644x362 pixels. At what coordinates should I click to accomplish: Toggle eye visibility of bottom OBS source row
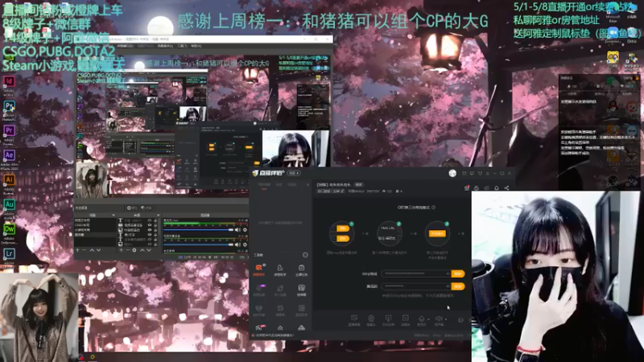click(x=150, y=245)
